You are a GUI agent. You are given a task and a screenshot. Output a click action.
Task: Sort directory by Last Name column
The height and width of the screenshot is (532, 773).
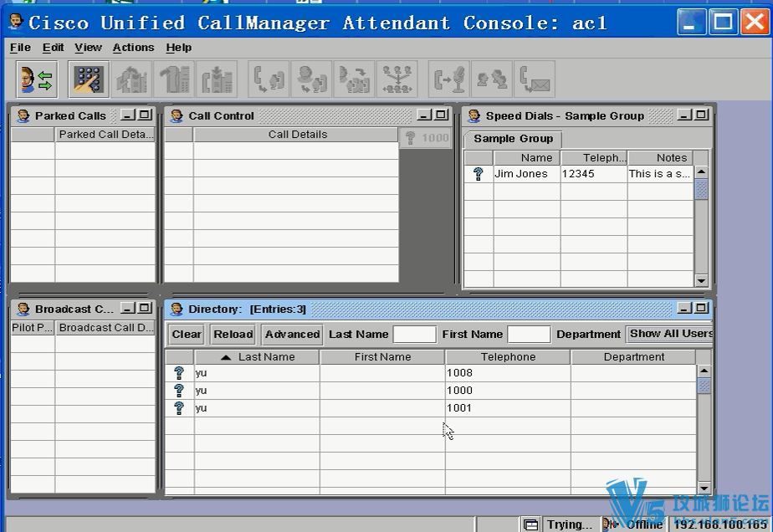tap(258, 357)
